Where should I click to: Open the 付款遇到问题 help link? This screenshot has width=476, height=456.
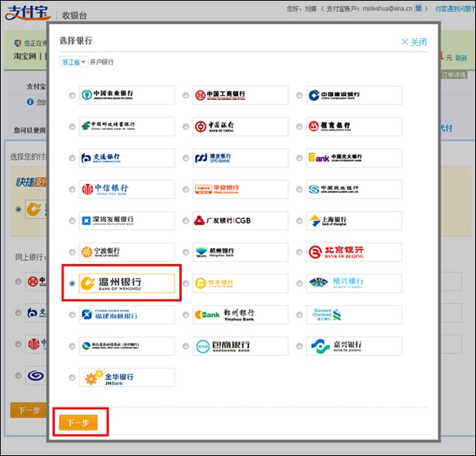[455, 9]
